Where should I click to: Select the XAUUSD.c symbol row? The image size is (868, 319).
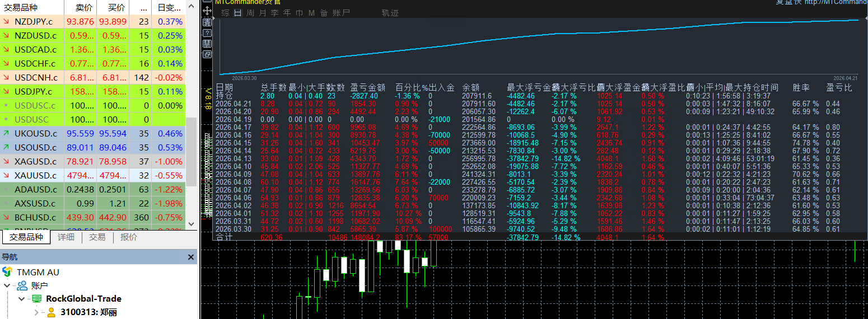[x=92, y=176]
